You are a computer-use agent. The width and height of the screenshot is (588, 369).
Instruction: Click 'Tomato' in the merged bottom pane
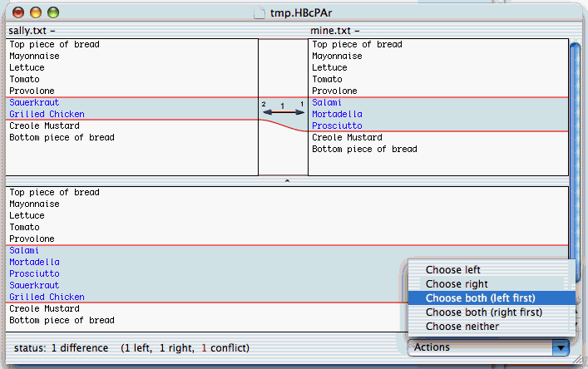tap(24, 227)
